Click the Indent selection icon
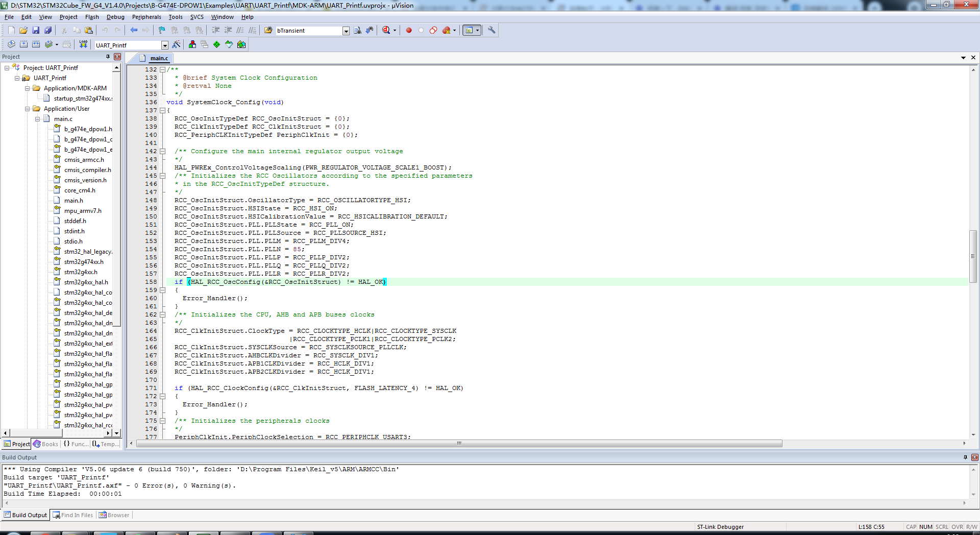 tap(216, 31)
